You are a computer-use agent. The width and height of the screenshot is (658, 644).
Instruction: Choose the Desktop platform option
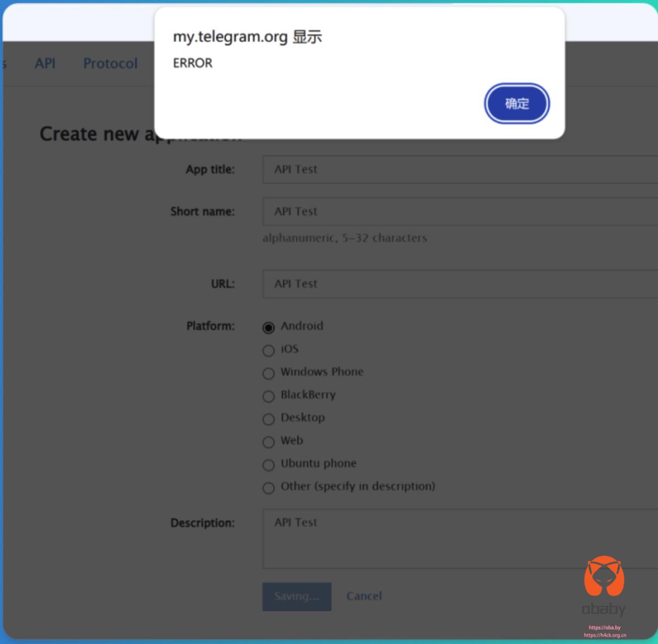[x=269, y=419]
